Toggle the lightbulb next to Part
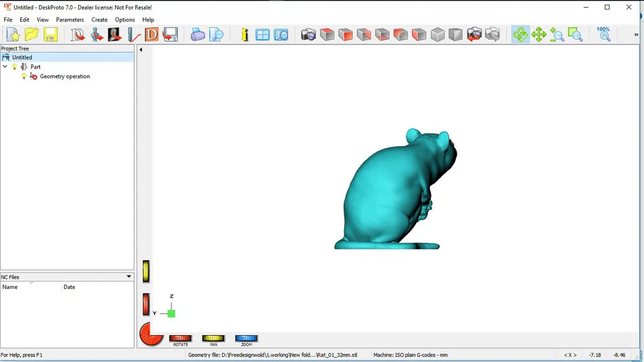Screen dimensions: 644x362 pyautogui.click(x=15, y=67)
